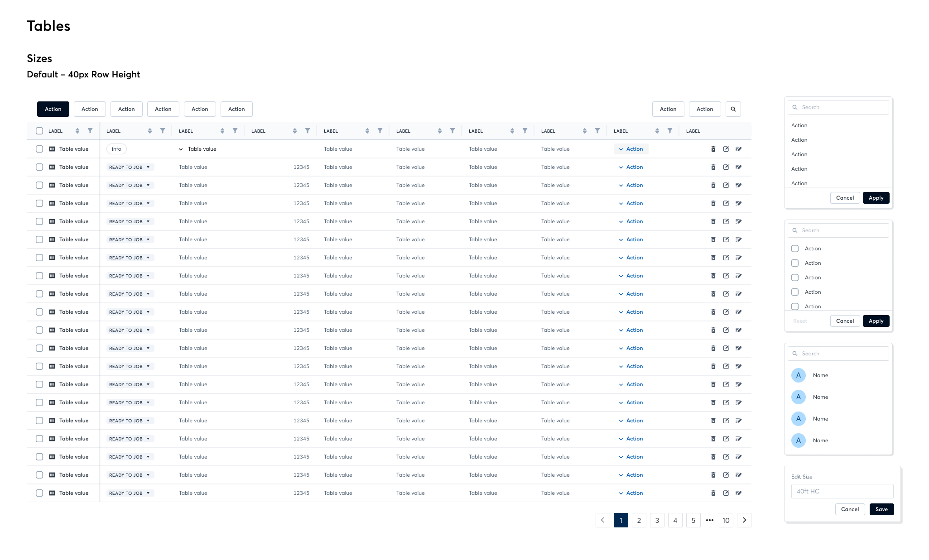This screenshot has height=560, width=929.
Task: Click the barcode icon in the first row
Action: tap(52, 148)
